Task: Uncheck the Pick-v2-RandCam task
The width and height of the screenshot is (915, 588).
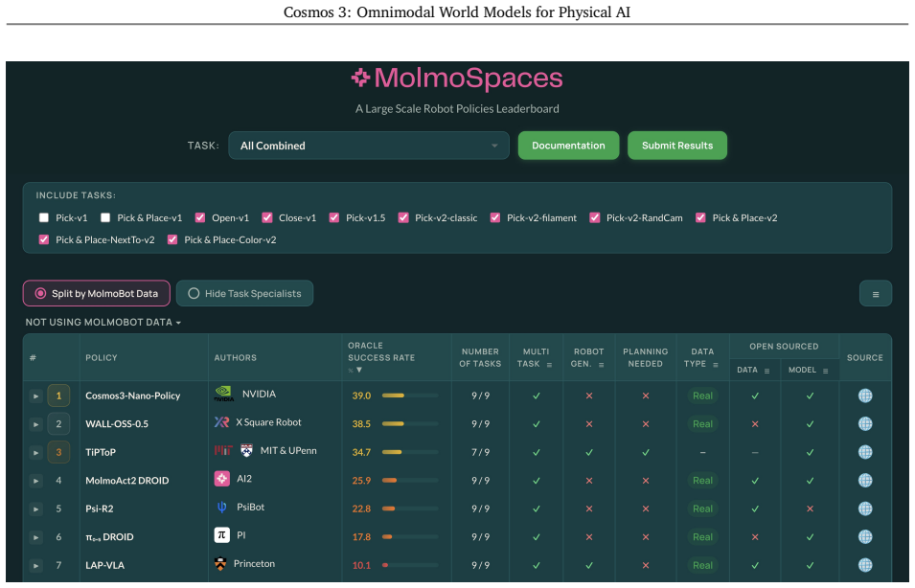Action: [x=594, y=217]
